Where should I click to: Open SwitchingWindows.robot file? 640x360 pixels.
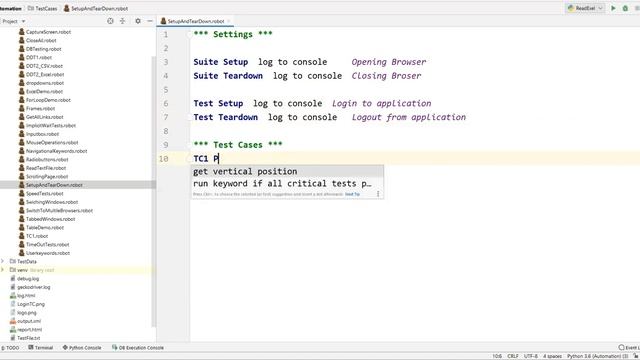[49, 202]
